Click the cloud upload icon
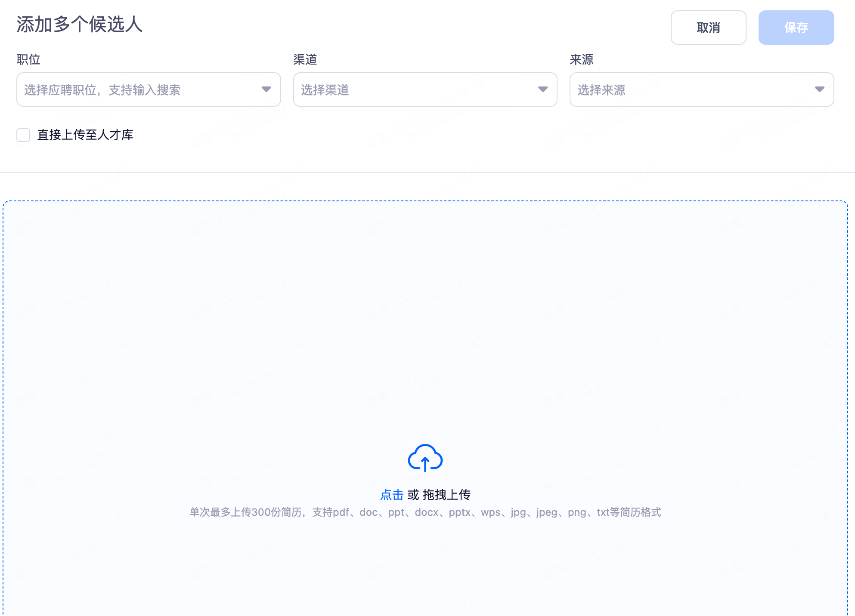 [x=425, y=458]
